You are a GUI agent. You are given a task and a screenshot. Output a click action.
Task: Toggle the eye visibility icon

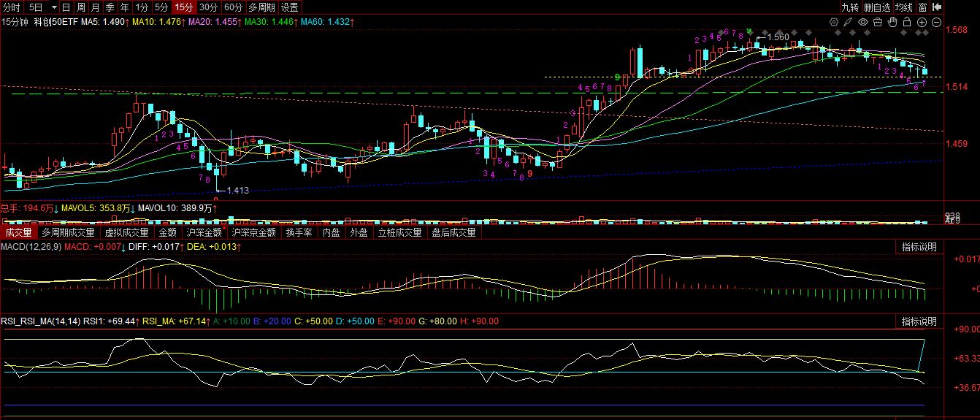pos(862,23)
